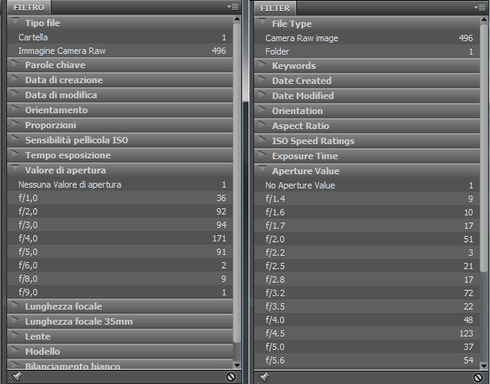The width and height of the screenshot is (490, 384).
Task: Filter by aperture f/6,0
Action: tap(120, 265)
